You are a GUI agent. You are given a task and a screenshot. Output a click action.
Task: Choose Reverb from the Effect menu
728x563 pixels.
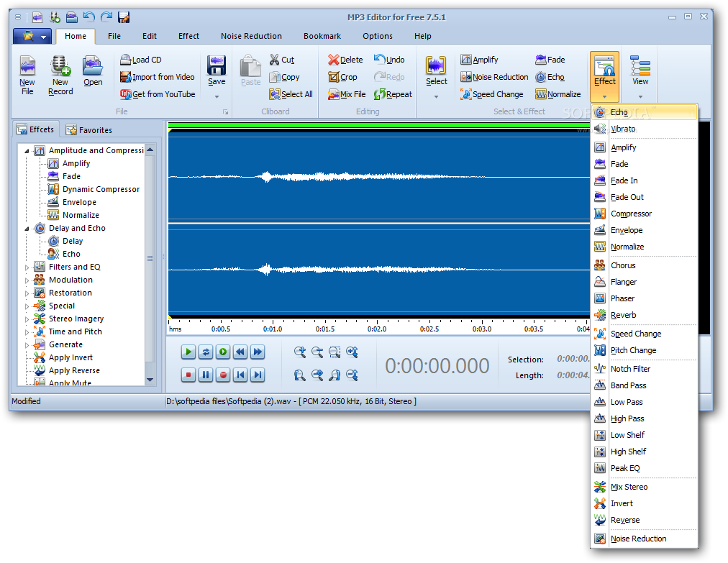645,315
